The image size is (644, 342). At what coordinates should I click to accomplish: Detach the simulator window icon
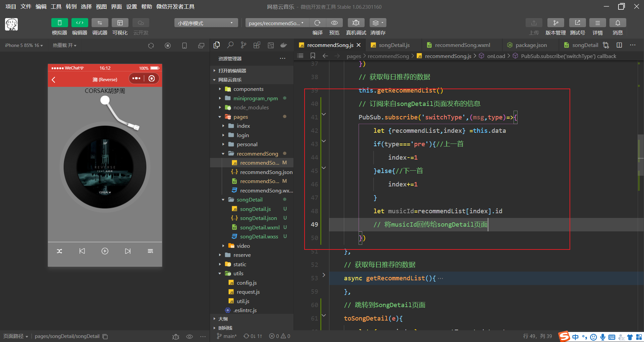(201, 46)
